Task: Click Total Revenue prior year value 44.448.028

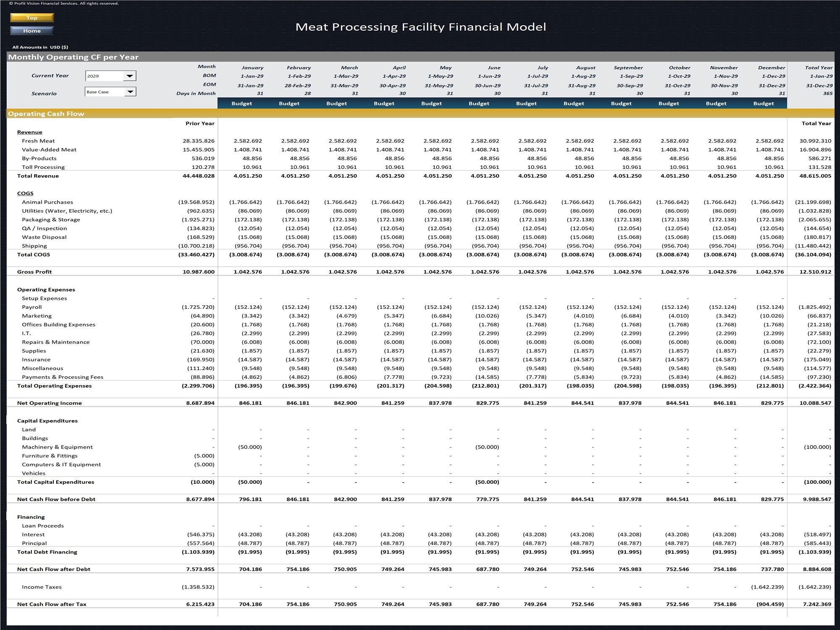Action: 199,176
